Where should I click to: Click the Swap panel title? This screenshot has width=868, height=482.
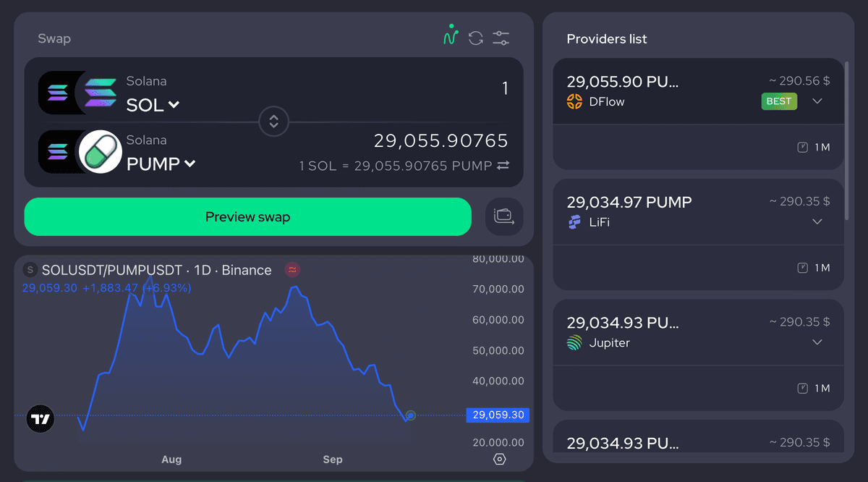click(54, 38)
